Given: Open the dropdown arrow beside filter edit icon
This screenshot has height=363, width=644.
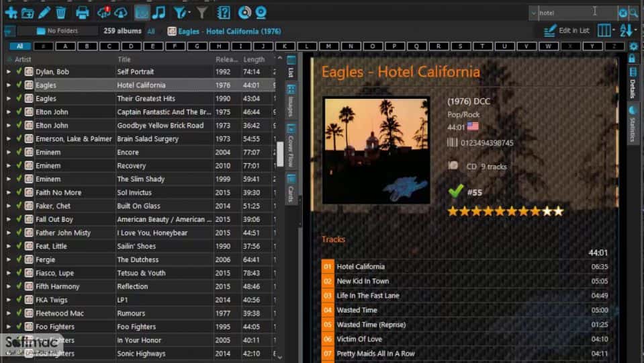Looking at the screenshot, I should coord(189,13).
